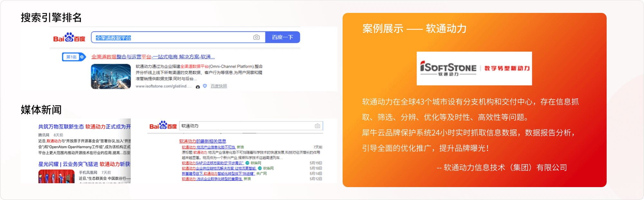Click the www.isoftstone.com result URL

click(x=164, y=86)
